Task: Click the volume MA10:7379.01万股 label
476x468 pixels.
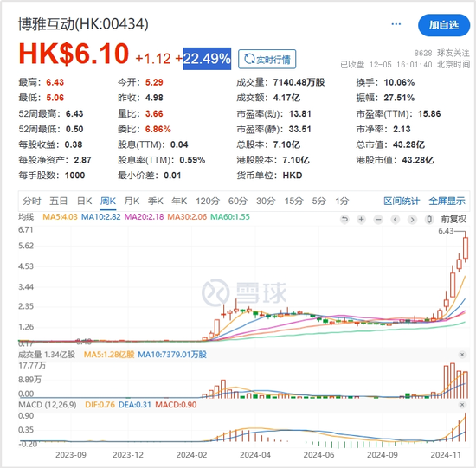Action: pyautogui.click(x=172, y=355)
